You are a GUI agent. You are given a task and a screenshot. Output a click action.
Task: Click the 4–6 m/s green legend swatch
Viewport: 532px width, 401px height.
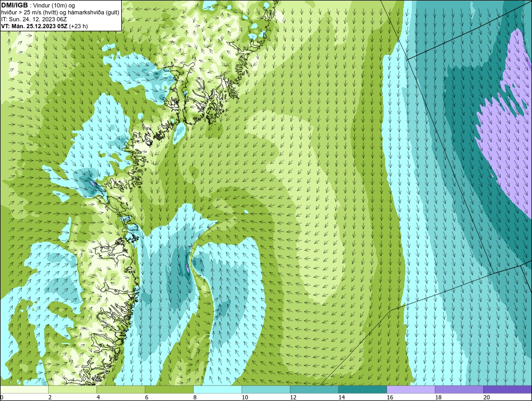pyautogui.click(x=121, y=389)
